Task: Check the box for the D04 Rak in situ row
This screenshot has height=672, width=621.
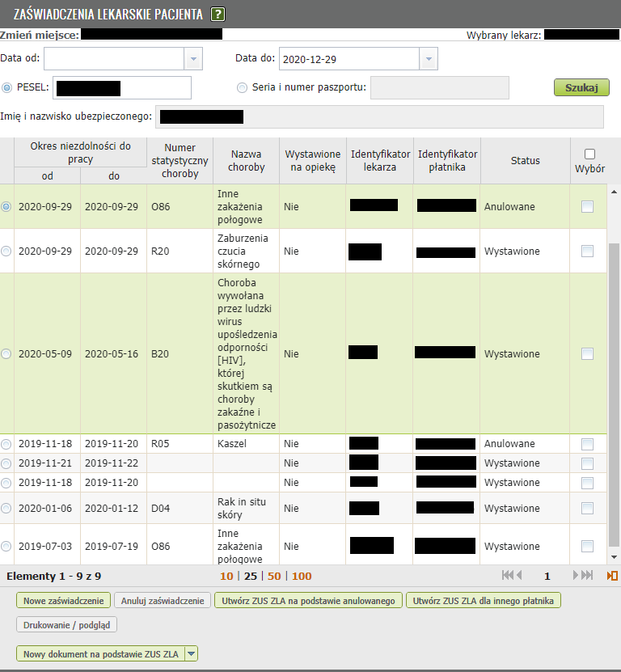Action: click(x=587, y=509)
